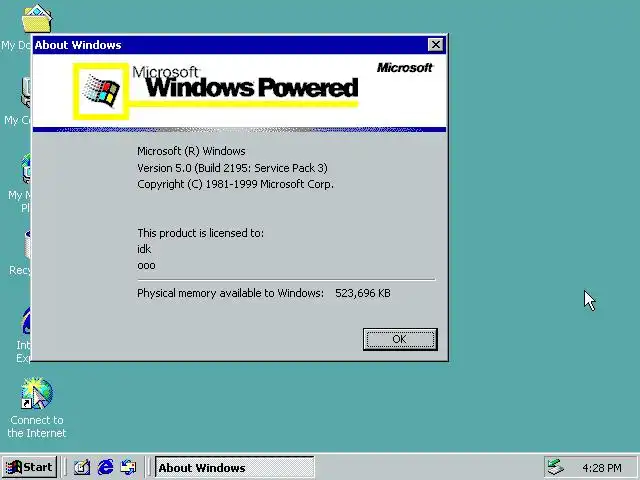Click the 'Microsoft (R) Windows' line

click(191, 151)
